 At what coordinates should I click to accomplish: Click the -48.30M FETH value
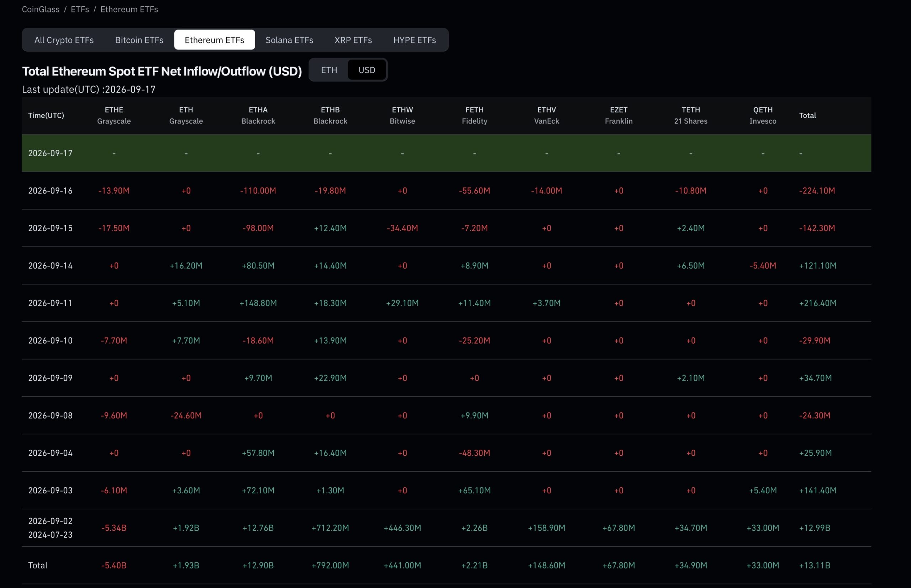(x=474, y=452)
